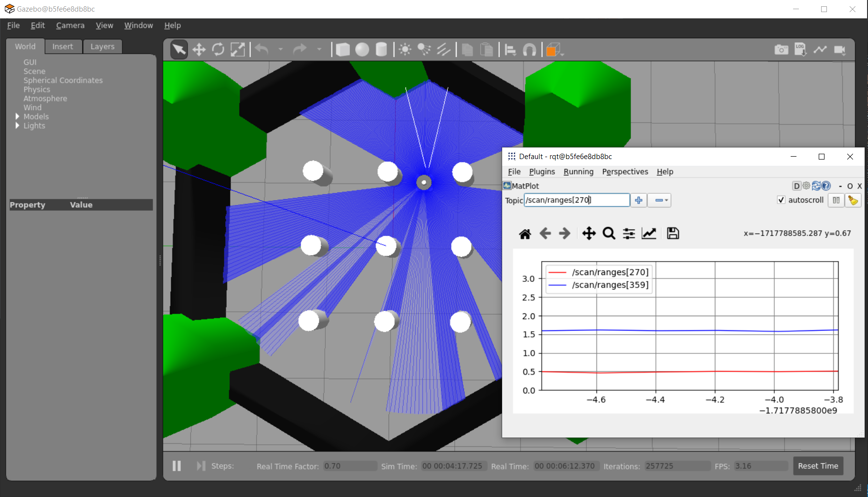Expand the Models tree node
Image resolution: width=868 pixels, height=497 pixels.
click(x=17, y=117)
